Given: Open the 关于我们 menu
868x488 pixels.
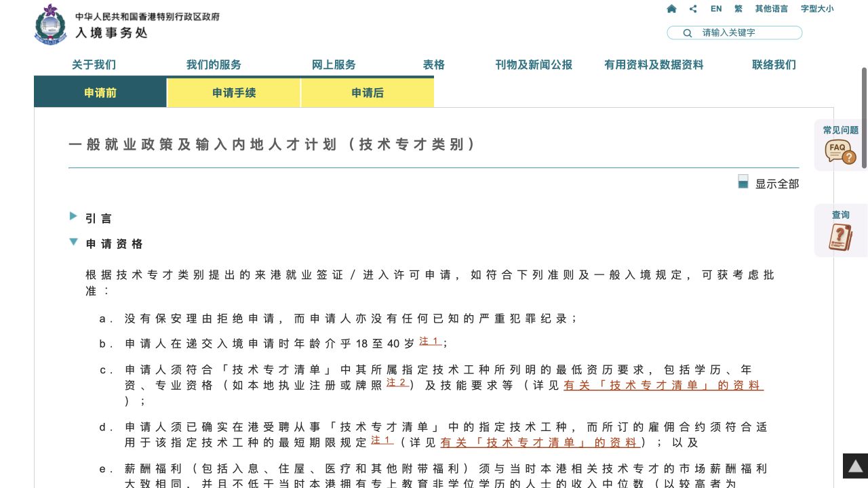Looking at the screenshot, I should (x=94, y=64).
